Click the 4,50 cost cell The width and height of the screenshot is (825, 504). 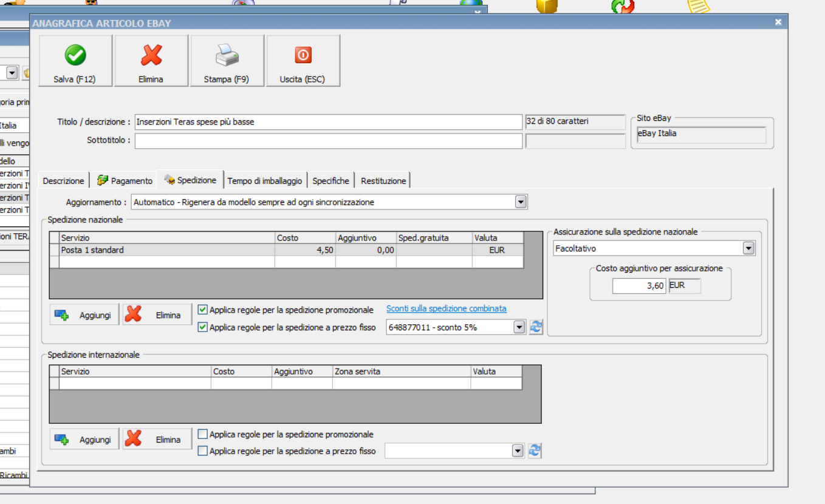click(x=305, y=250)
